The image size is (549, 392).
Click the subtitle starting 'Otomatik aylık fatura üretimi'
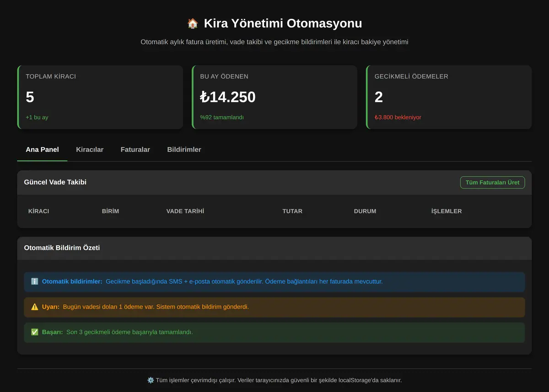(x=274, y=42)
